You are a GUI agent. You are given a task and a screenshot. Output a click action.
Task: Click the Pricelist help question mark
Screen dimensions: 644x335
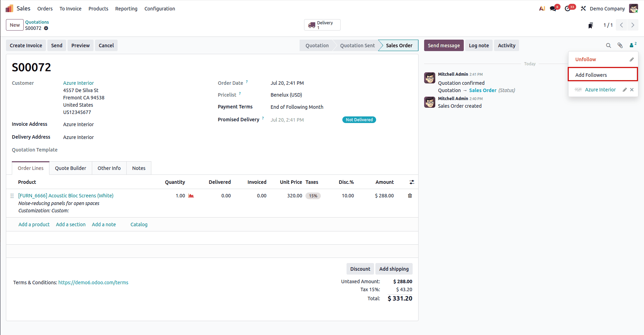tap(240, 93)
